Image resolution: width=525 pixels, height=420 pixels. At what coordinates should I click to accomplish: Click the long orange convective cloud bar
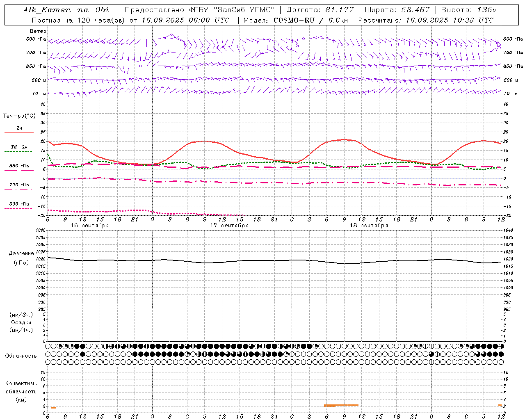pos(341,405)
